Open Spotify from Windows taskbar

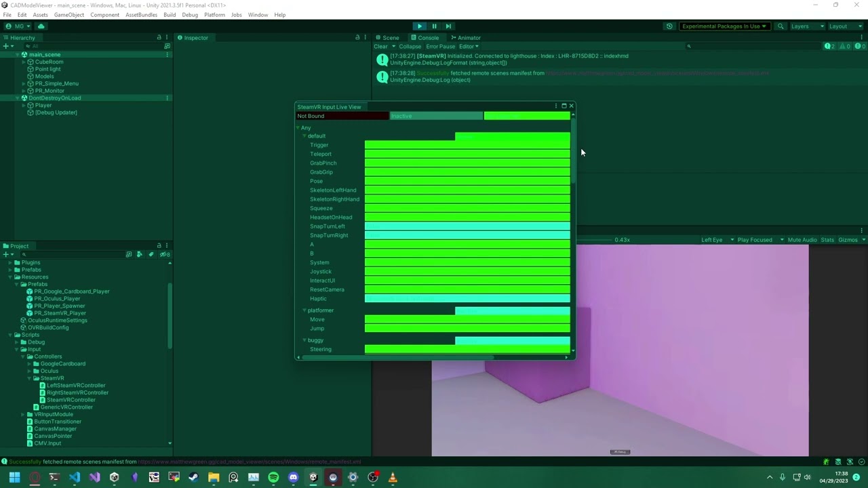(x=273, y=478)
